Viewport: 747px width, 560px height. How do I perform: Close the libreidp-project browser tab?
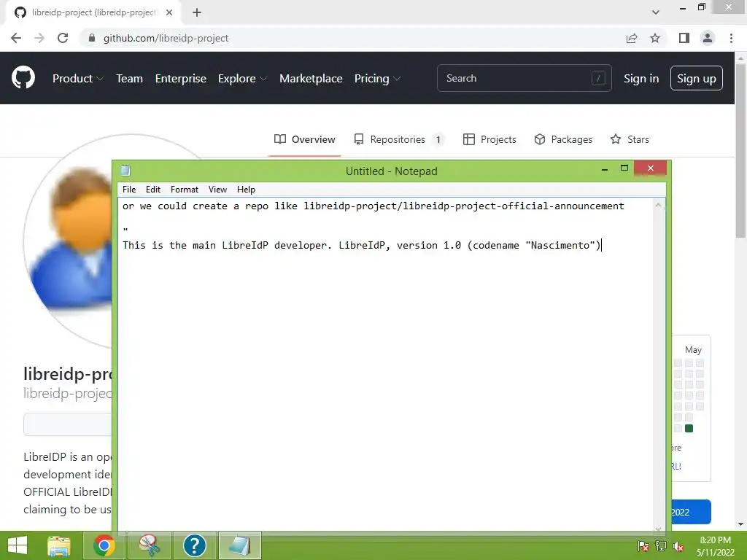click(x=169, y=13)
